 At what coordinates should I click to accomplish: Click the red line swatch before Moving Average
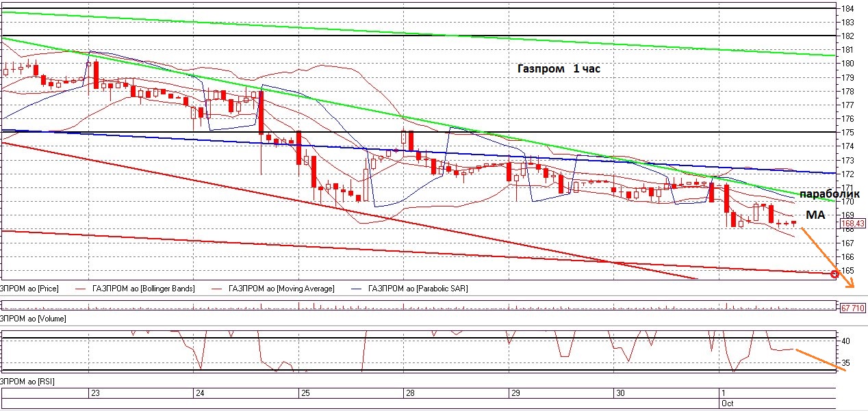tap(216, 289)
